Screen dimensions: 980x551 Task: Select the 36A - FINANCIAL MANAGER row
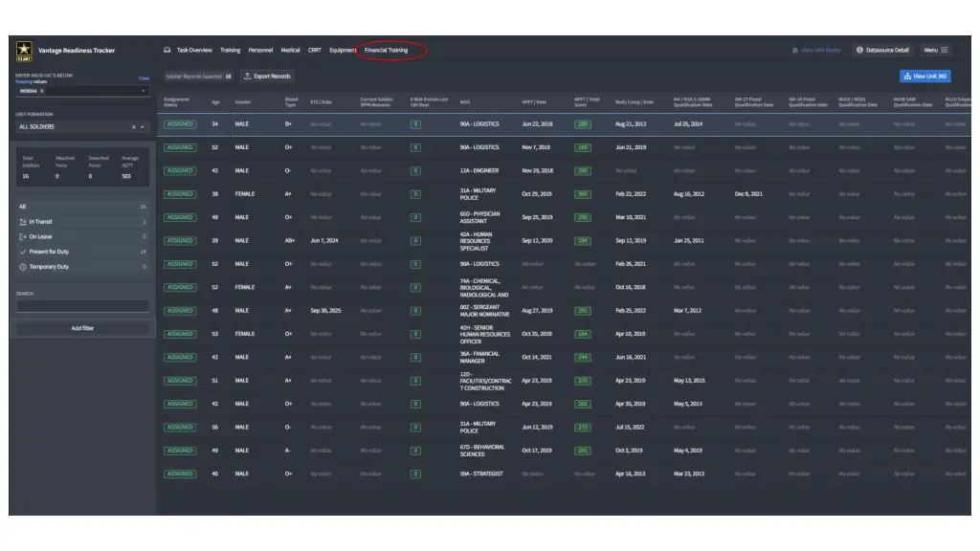(564, 358)
